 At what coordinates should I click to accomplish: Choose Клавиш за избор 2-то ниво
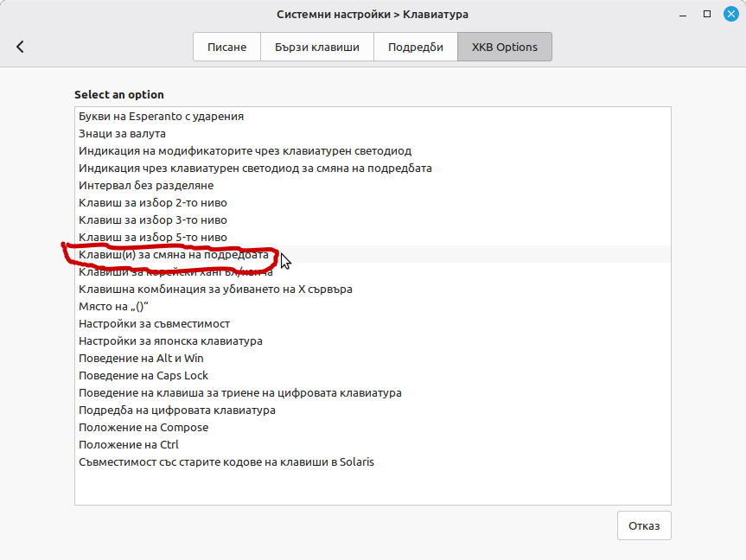pyautogui.click(x=373, y=203)
